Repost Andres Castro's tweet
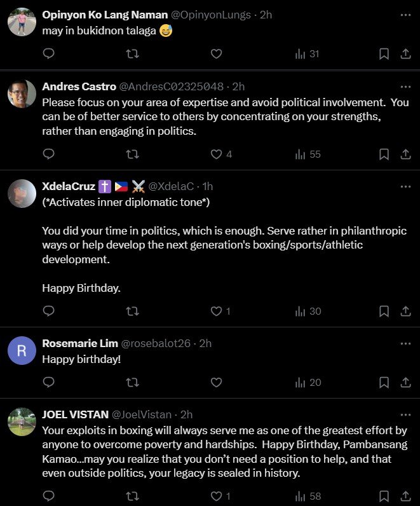This screenshot has width=420, height=506. click(x=132, y=154)
